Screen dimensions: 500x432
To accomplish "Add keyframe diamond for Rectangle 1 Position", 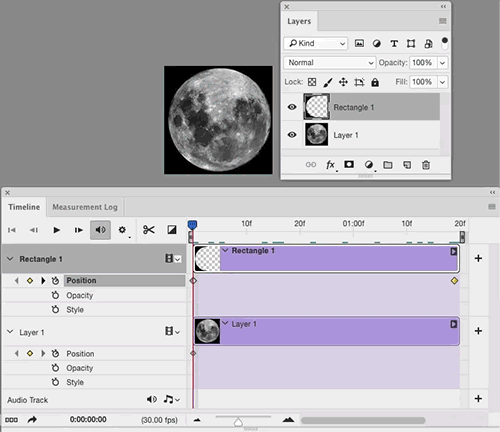I will [x=30, y=281].
